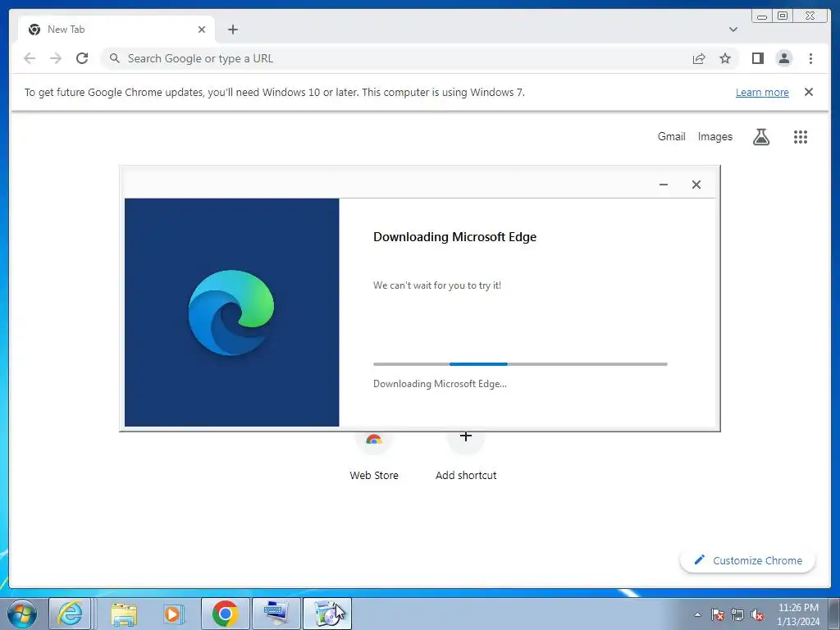The width and height of the screenshot is (840, 630).
Task: Launch Internet Explorer from the taskbar
Action: click(x=70, y=614)
